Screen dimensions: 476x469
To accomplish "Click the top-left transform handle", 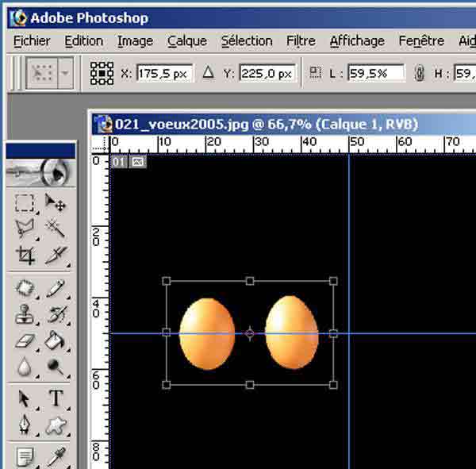I will [x=167, y=281].
